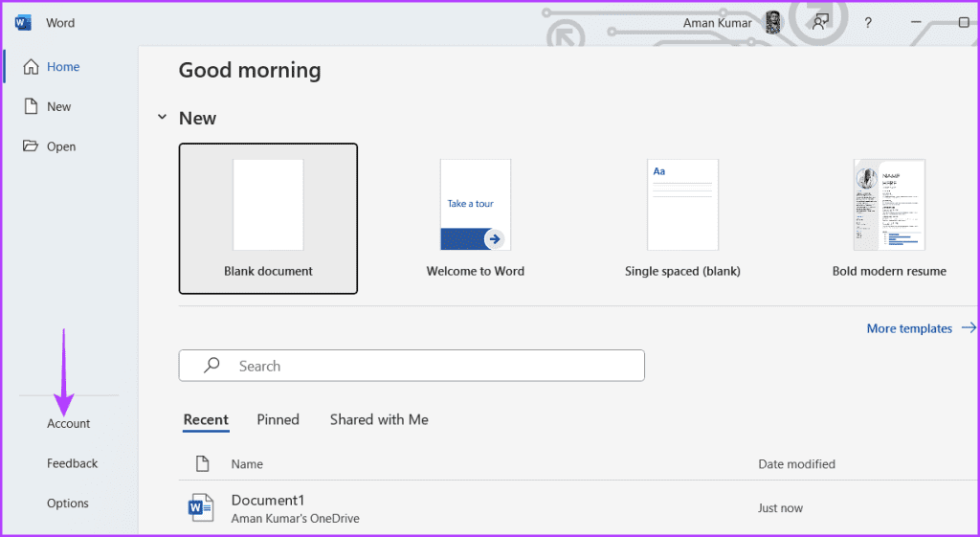Click the New document page icon
The height and width of the screenshot is (537, 980).
31,106
